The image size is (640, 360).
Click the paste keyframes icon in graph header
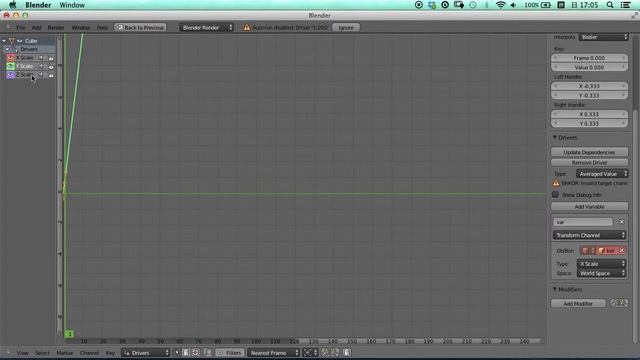(335, 353)
